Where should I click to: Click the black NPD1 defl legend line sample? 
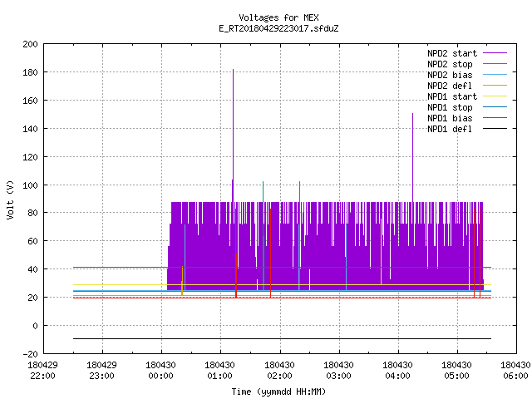coord(495,129)
